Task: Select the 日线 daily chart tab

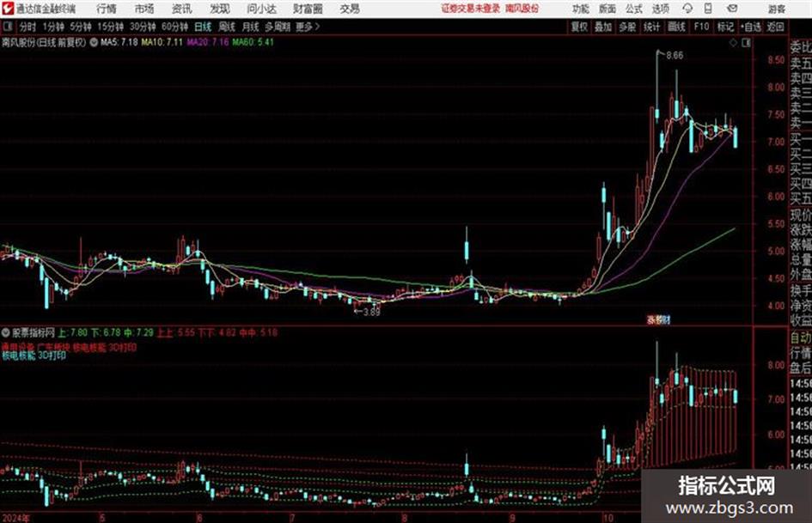Action: tap(203, 27)
